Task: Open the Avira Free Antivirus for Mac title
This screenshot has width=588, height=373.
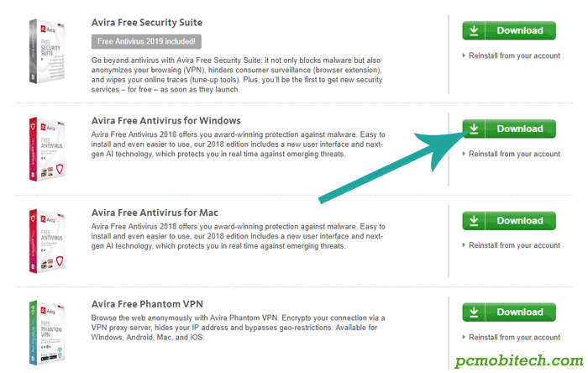Action: pos(155,213)
